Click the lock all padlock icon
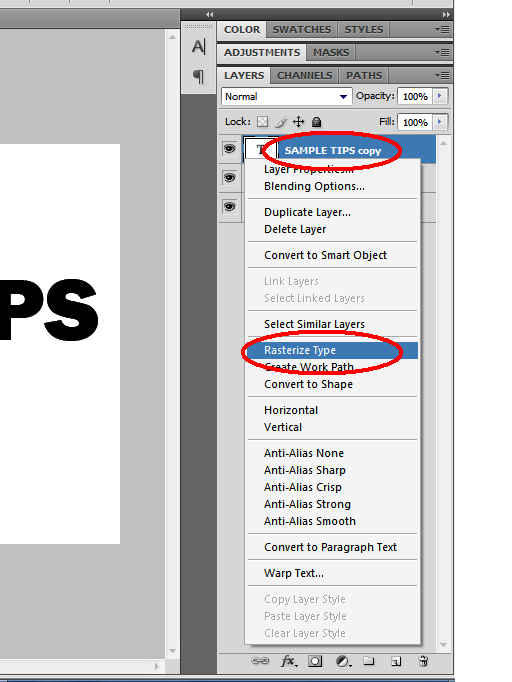The image size is (512, 682). point(317,122)
